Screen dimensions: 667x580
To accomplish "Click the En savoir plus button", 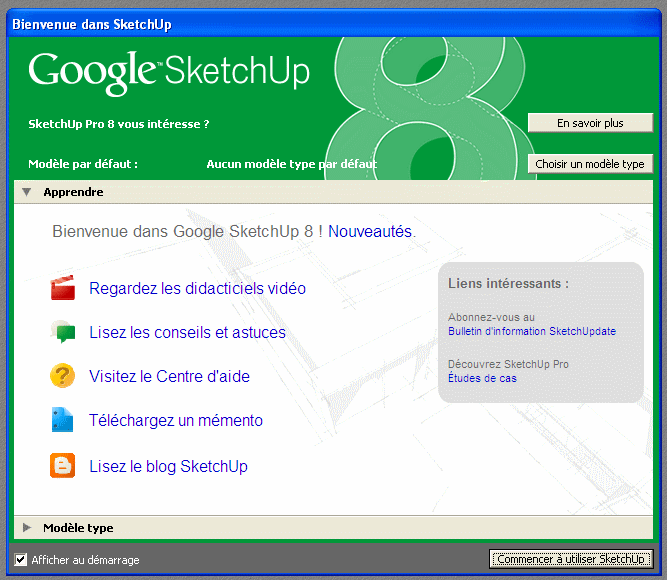I will [590, 123].
